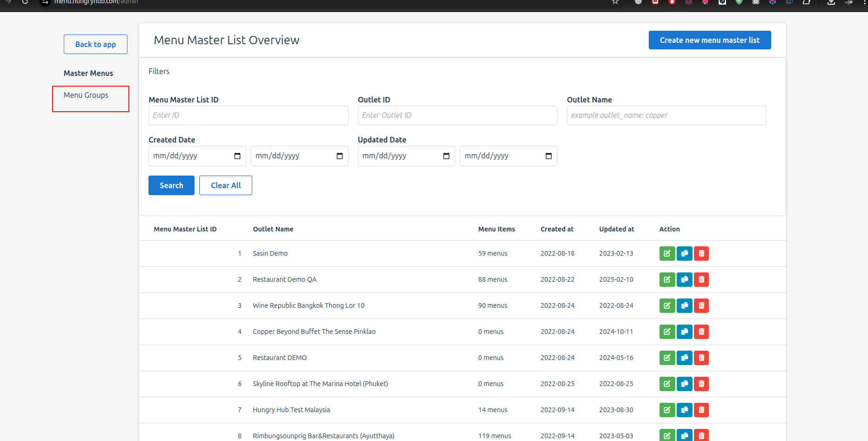Delete the Wine Republic Bangkok Thong Lor row
The image size is (868, 441).
point(701,305)
